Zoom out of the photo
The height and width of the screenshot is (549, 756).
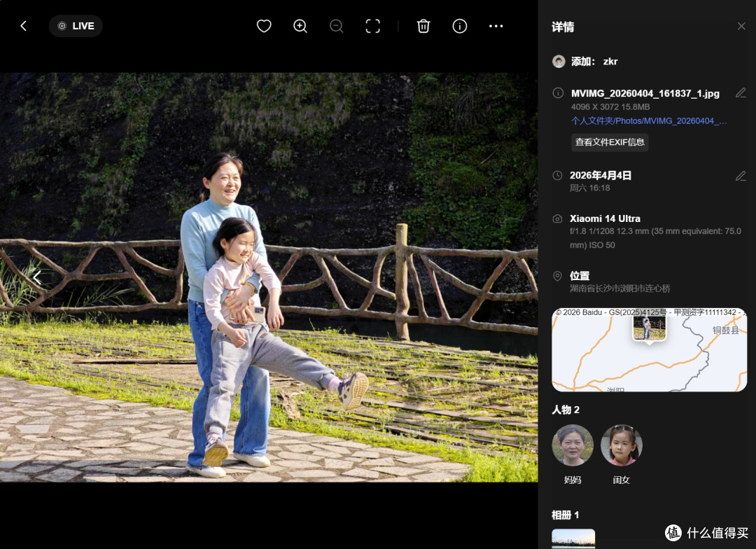(337, 26)
